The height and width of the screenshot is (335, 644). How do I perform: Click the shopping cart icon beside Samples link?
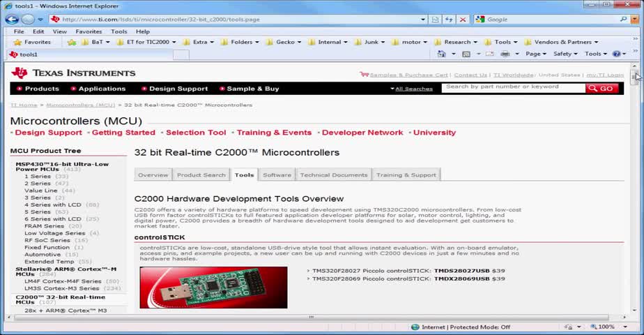coord(364,75)
